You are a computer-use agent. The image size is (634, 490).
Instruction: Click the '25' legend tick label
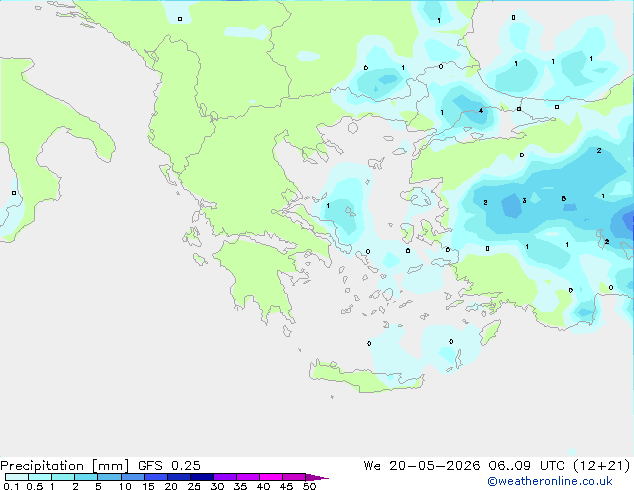pos(194,486)
